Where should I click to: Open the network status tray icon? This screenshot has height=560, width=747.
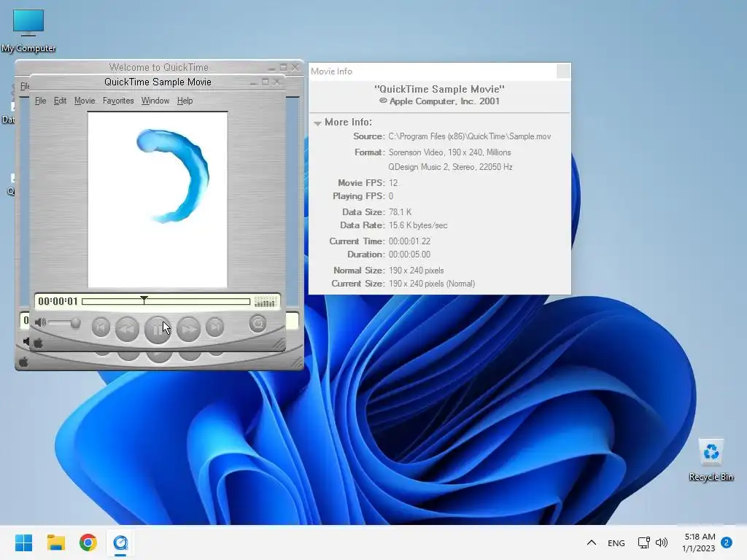pos(644,542)
